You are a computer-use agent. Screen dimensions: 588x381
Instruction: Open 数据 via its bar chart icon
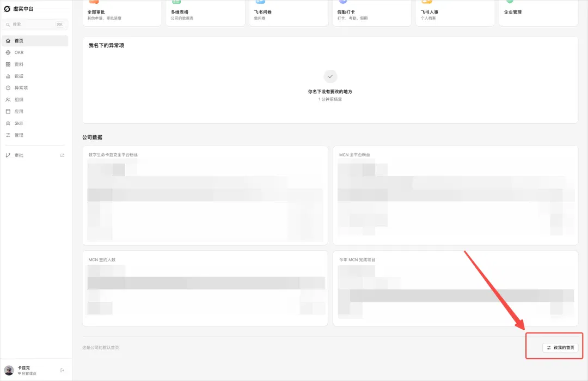coord(8,76)
